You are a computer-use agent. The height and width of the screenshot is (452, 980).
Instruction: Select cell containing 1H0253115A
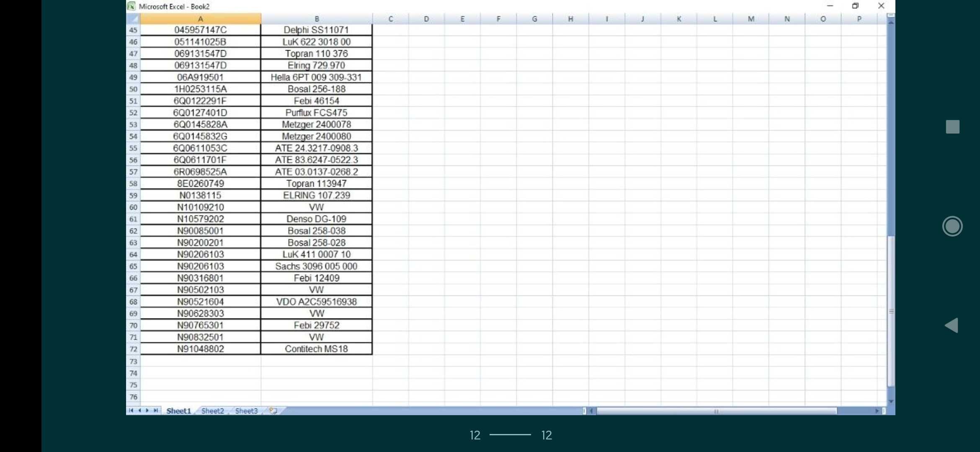201,89
